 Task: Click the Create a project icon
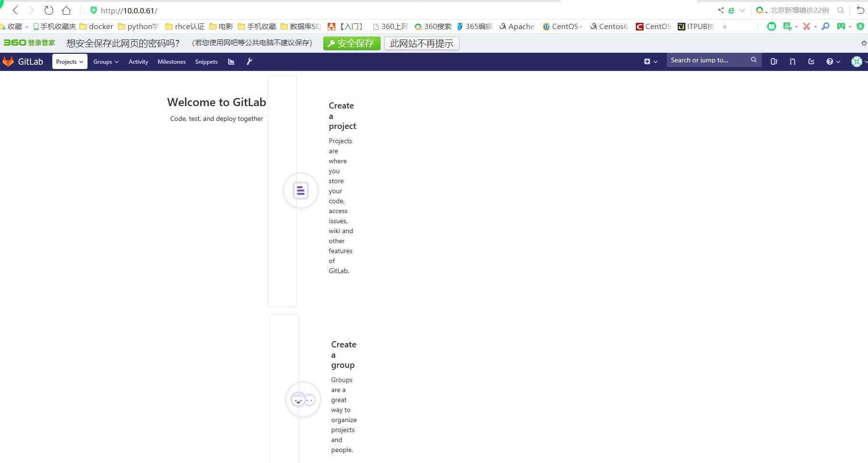coord(301,190)
